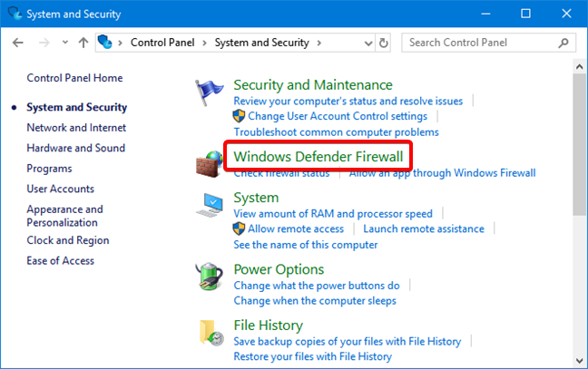This screenshot has height=369, width=588.
Task: Open Ease of Access category
Action: click(61, 261)
